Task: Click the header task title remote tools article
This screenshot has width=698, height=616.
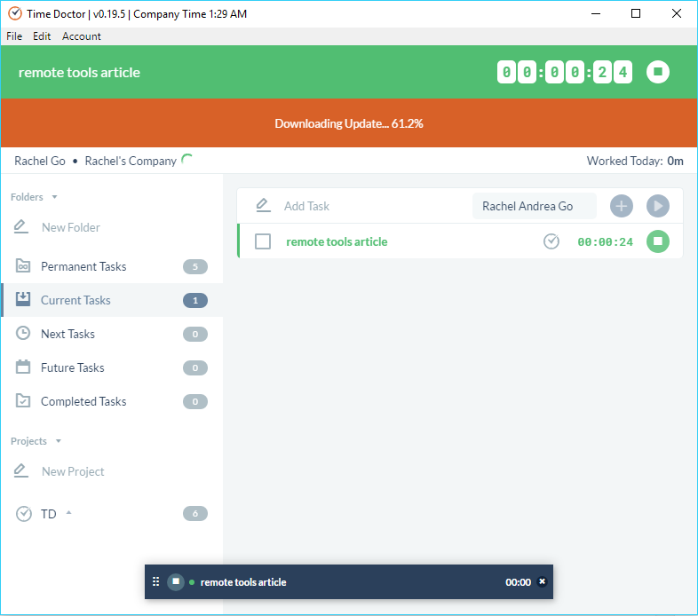Action: [x=79, y=72]
